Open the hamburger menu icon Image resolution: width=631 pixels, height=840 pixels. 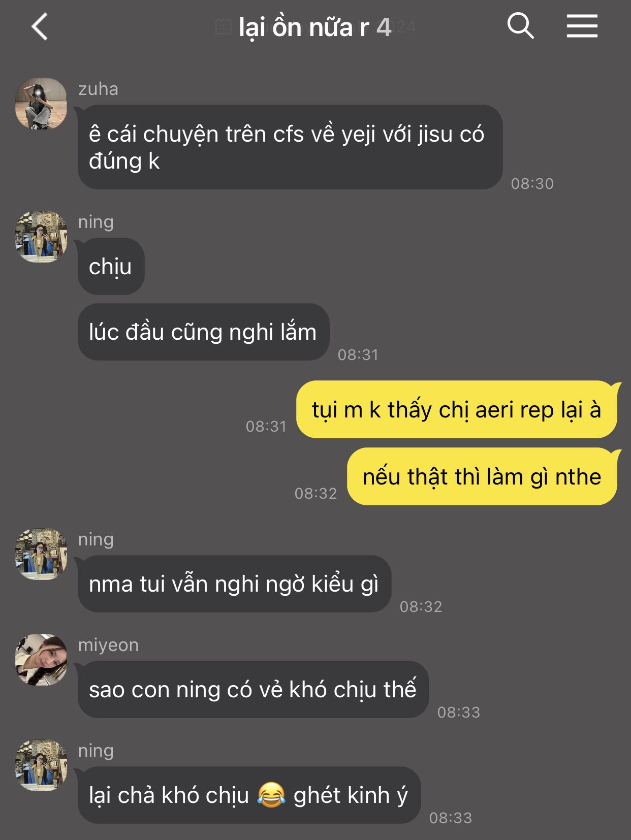click(x=582, y=26)
